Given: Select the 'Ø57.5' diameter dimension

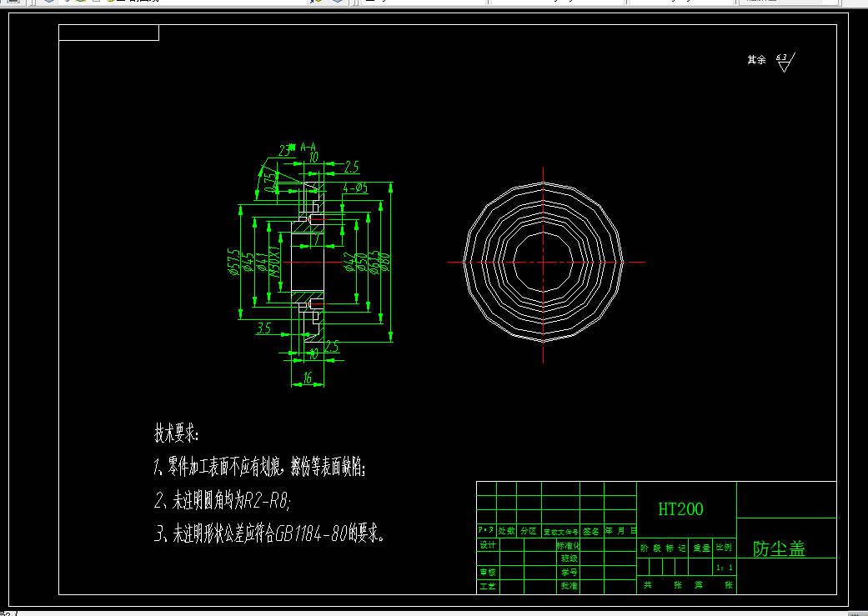Looking at the screenshot, I should click(233, 263).
